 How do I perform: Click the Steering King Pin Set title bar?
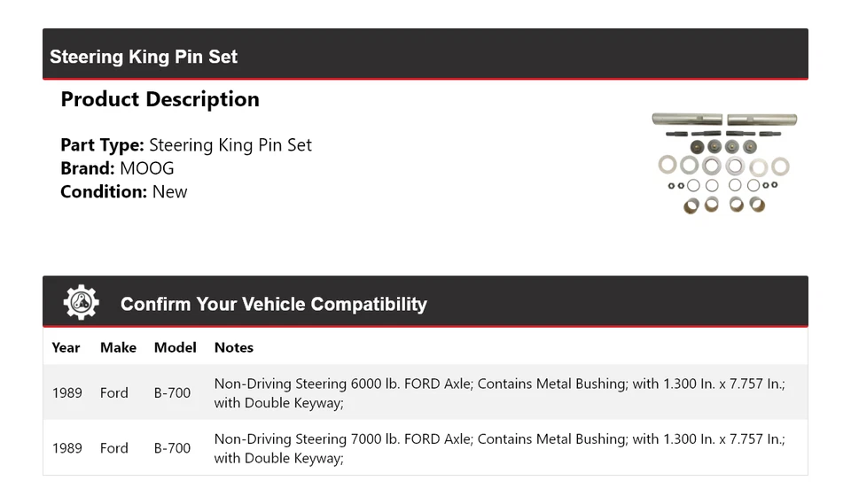click(x=144, y=57)
